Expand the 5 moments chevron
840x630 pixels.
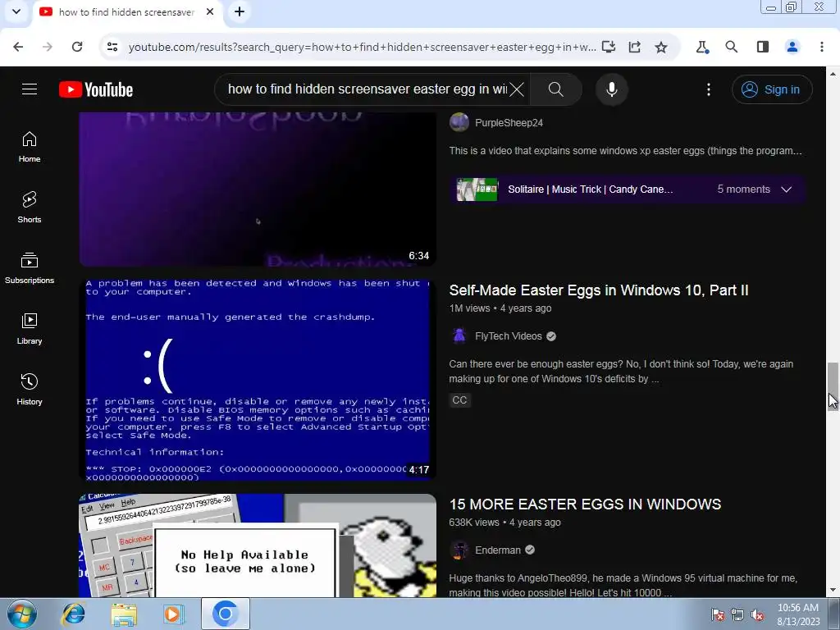pyautogui.click(x=786, y=189)
